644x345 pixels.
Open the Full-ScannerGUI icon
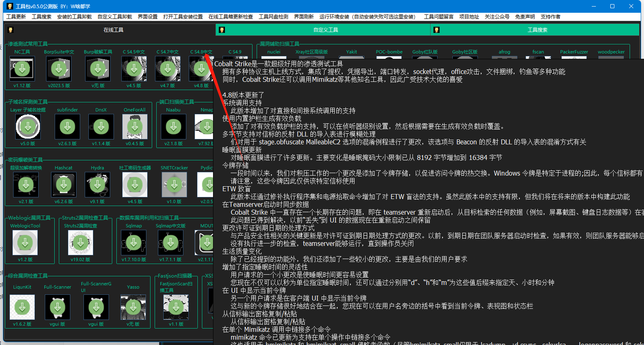[96, 307]
